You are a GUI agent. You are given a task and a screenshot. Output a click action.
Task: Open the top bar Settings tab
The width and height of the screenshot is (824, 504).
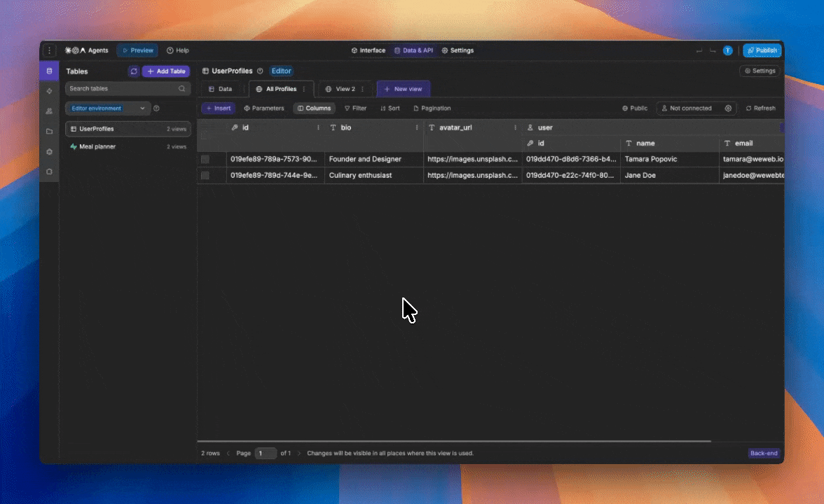point(458,50)
